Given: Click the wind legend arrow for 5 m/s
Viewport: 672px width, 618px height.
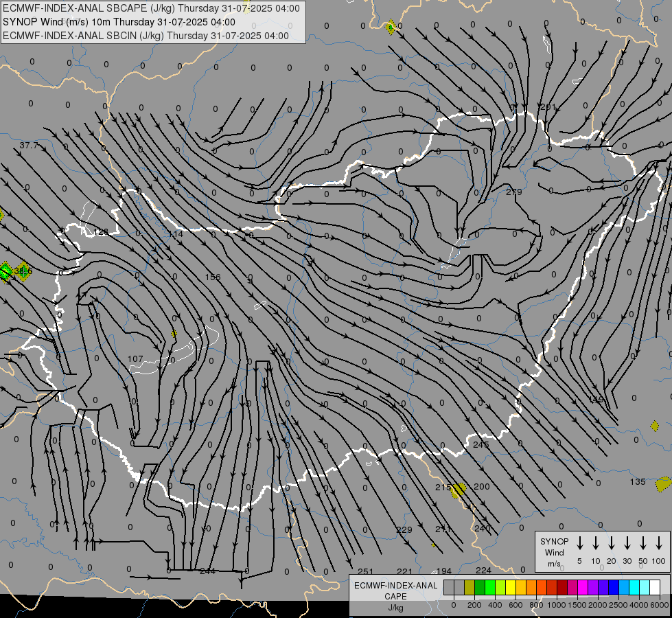Looking at the screenshot, I should (579, 543).
